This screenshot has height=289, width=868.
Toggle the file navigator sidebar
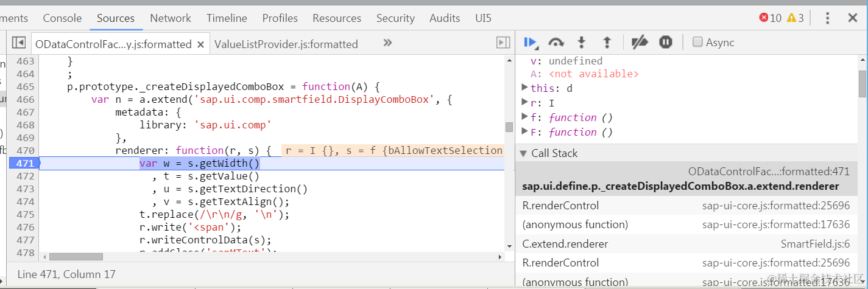(19, 43)
